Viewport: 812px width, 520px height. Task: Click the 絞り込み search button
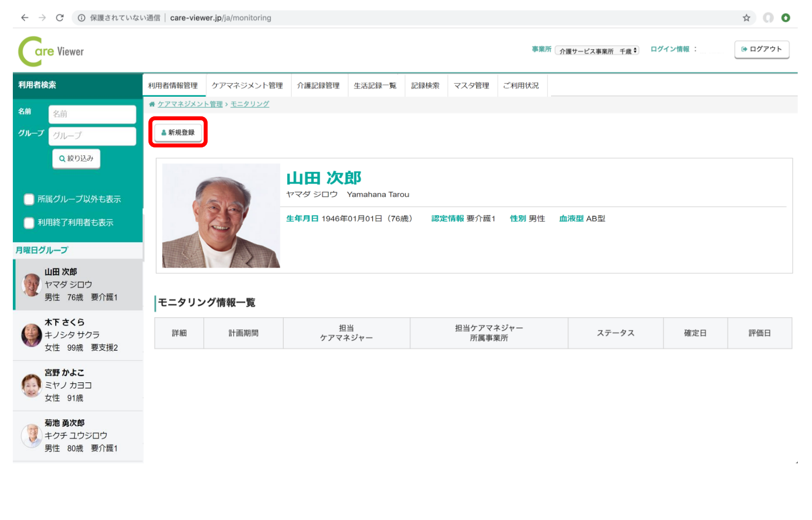pyautogui.click(x=76, y=159)
